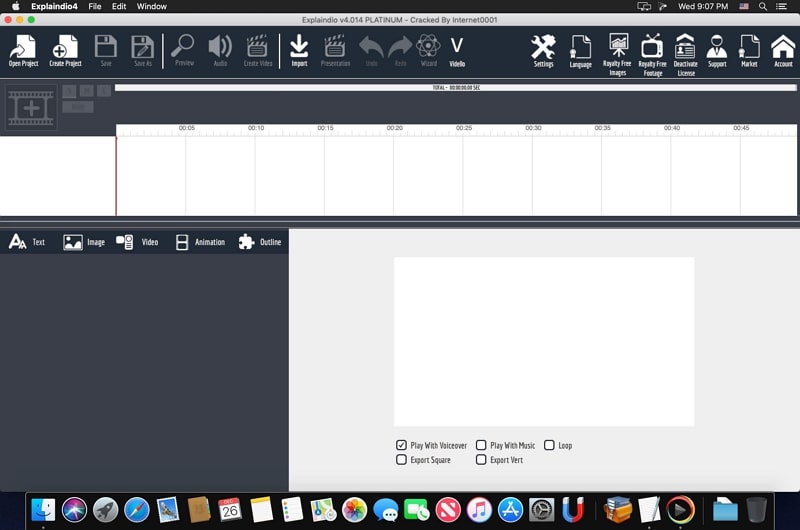Browse Royalty Free Footage
The image size is (800, 530).
pyautogui.click(x=653, y=55)
